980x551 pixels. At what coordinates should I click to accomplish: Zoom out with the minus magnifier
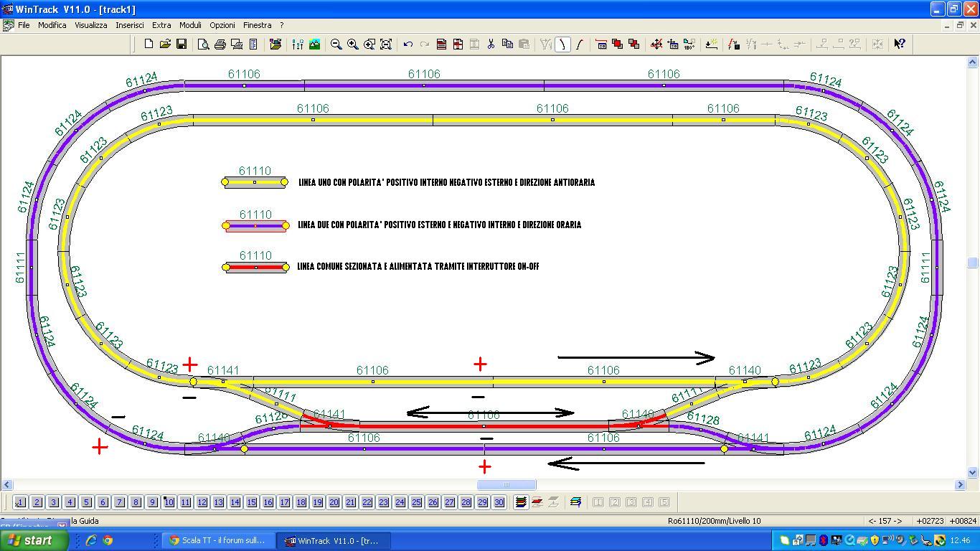(x=336, y=44)
